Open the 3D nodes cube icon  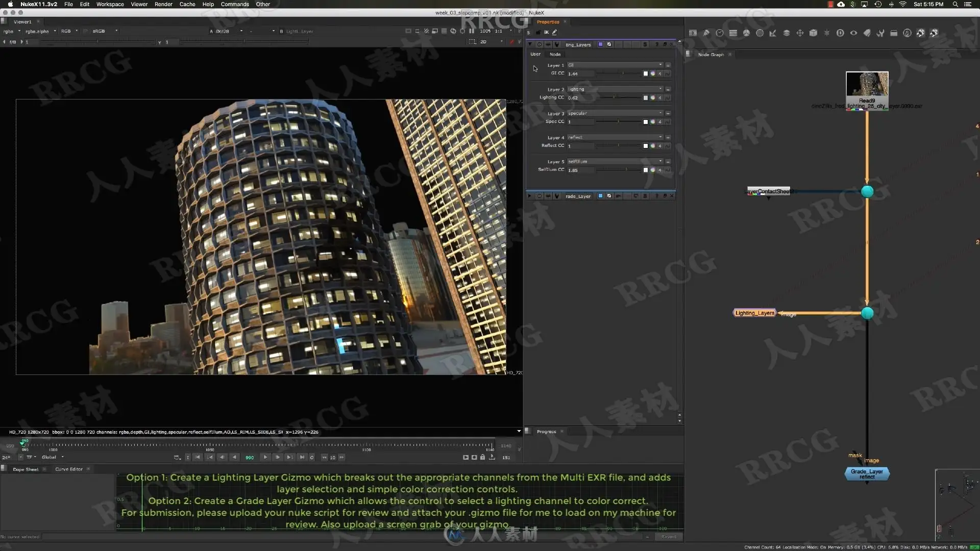pos(814,33)
